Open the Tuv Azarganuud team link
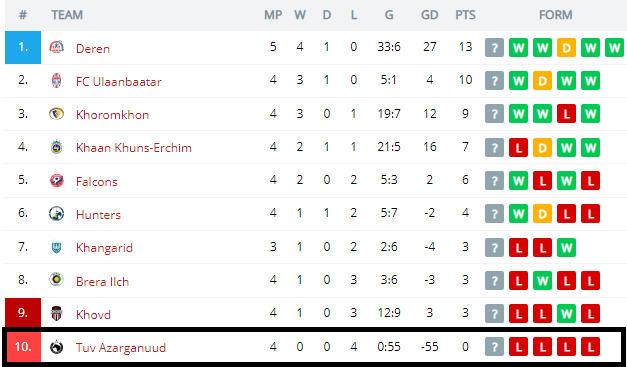This screenshot has width=627, height=367. 121,347
